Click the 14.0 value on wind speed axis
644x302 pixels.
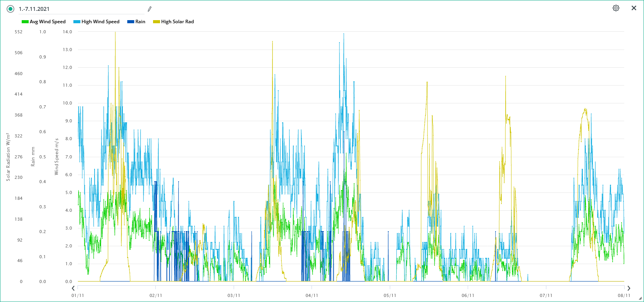67,32
